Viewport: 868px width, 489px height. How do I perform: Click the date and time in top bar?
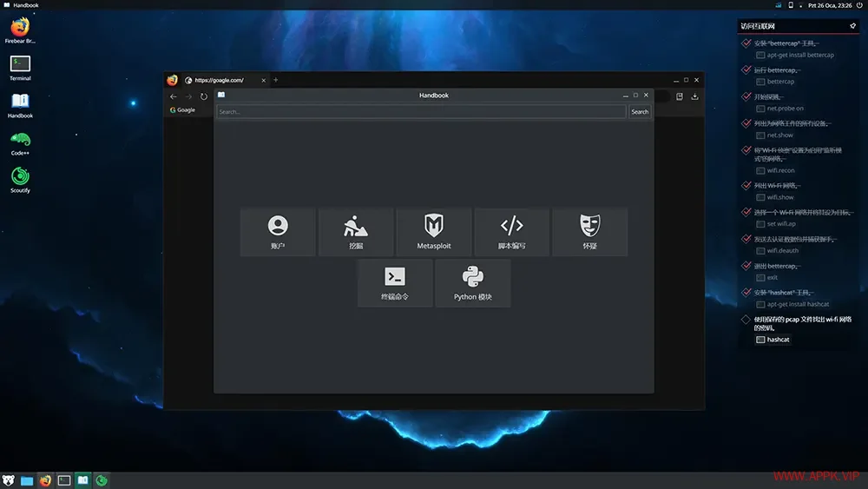click(x=830, y=5)
